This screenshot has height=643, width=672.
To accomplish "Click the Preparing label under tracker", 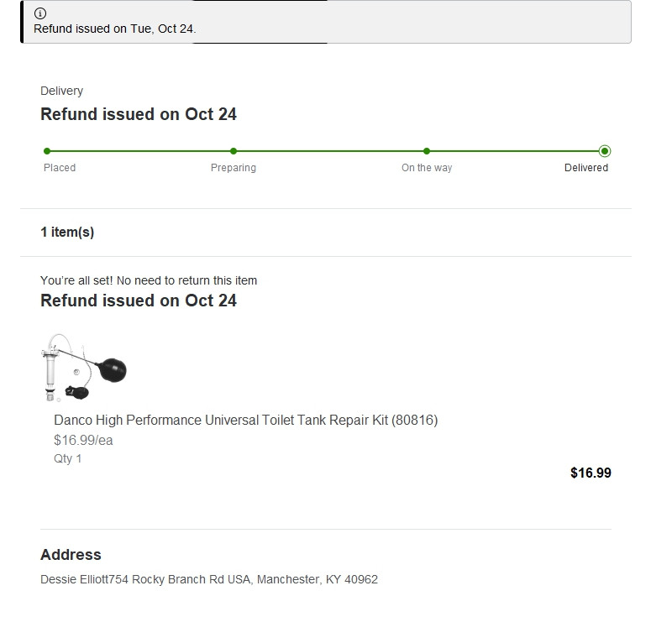I will [x=234, y=168].
